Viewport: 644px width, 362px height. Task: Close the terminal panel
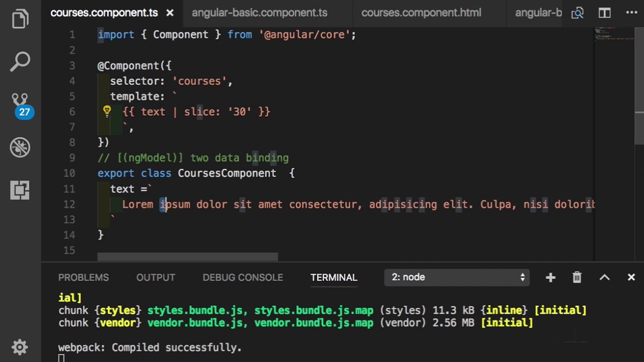pos(631,277)
